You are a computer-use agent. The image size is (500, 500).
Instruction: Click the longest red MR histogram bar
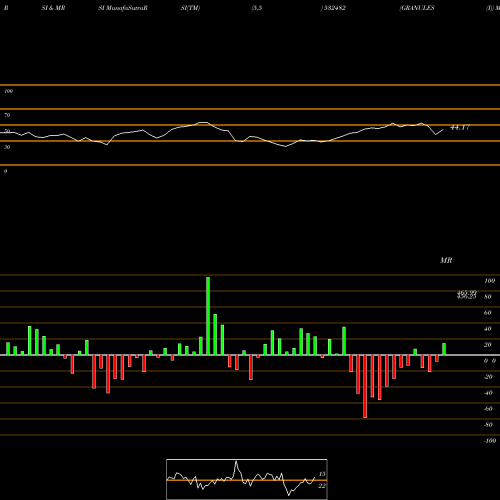click(x=365, y=386)
